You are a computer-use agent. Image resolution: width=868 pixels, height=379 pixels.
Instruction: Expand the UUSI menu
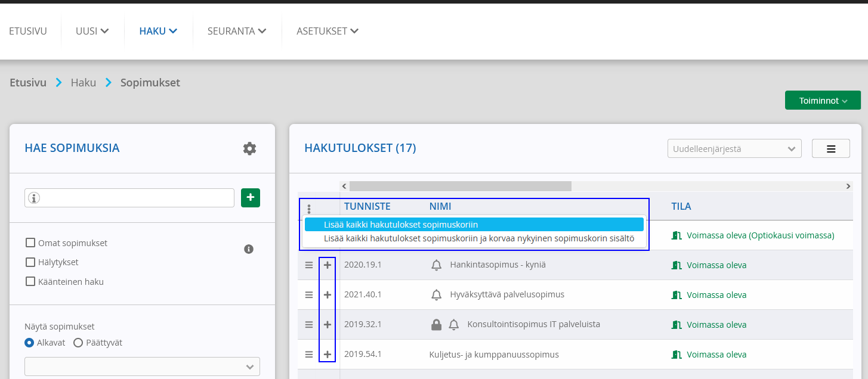coord(92,31)
